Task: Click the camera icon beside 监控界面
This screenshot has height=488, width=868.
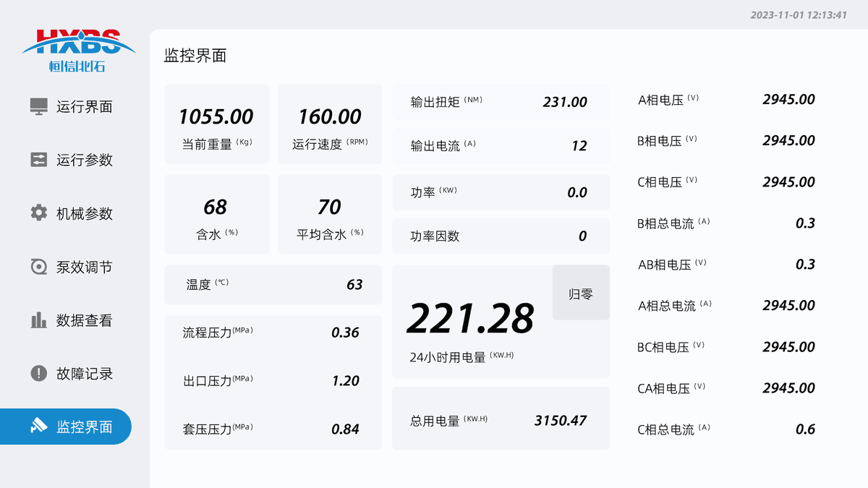Action: coord(38,427)
